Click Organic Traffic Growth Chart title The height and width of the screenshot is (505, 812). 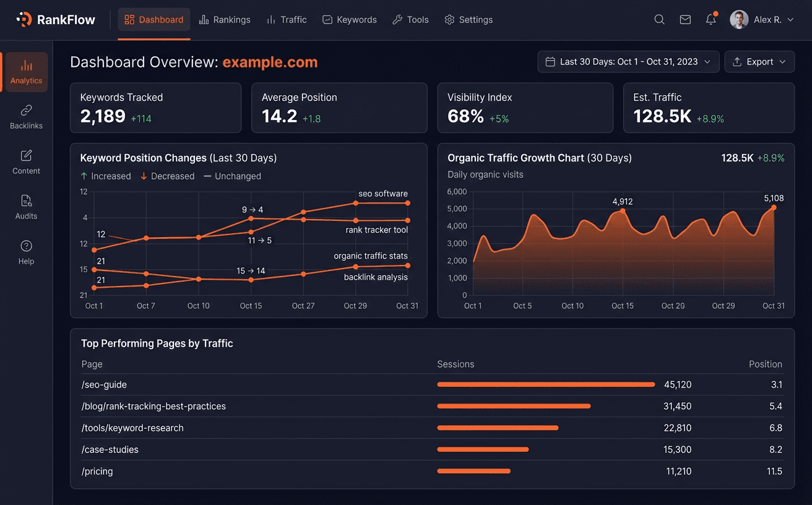coord(540,158)
